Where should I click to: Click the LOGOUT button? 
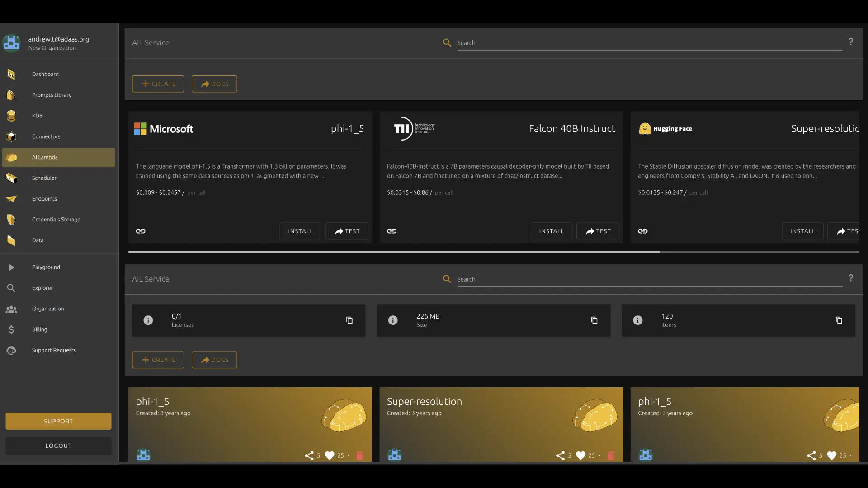coord(58,446)
